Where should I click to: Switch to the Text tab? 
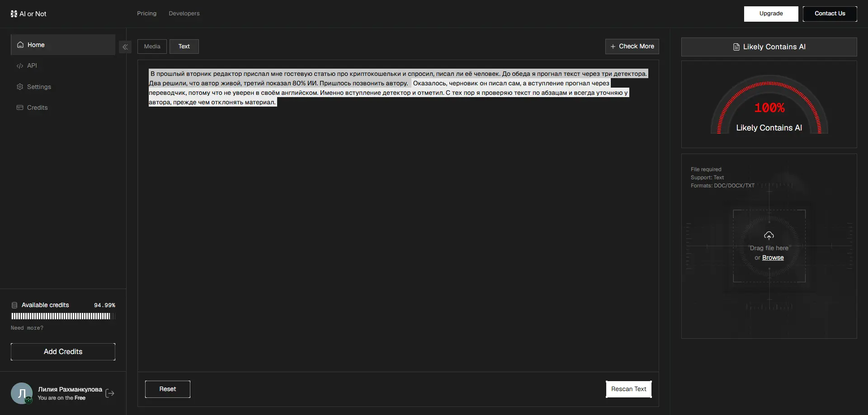(184, 47)
